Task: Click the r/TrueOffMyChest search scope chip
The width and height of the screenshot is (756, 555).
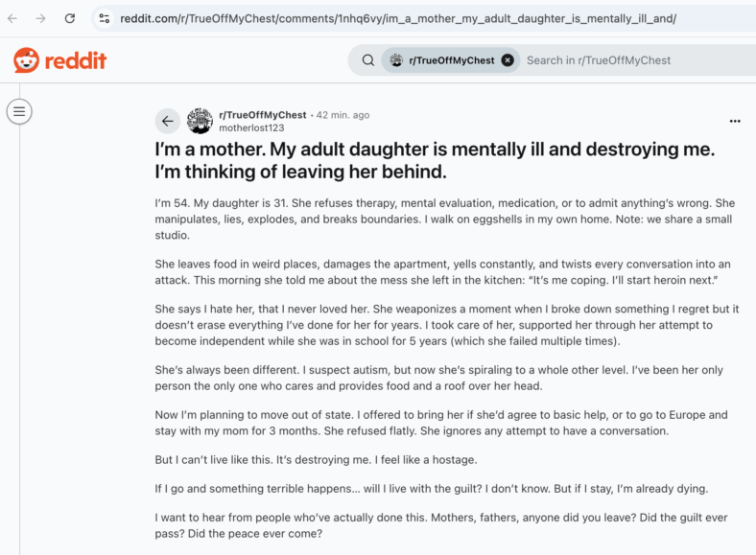Action: click(451, 60)
